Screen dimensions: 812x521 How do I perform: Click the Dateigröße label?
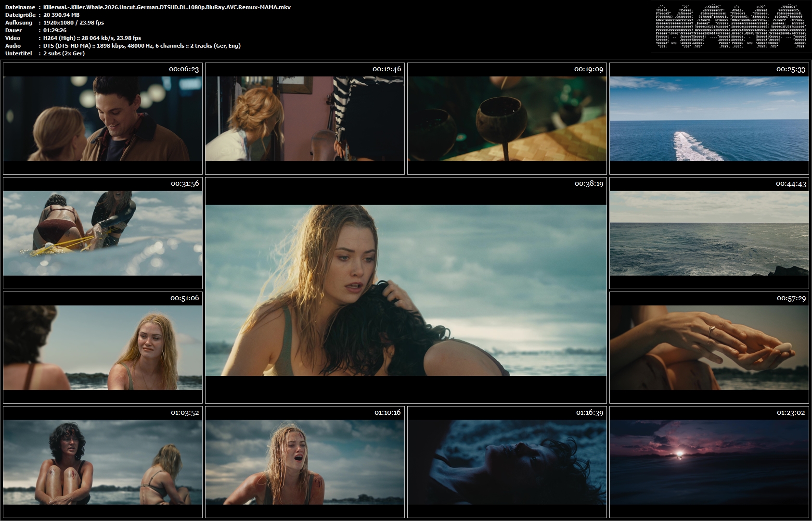pos(20,15)
